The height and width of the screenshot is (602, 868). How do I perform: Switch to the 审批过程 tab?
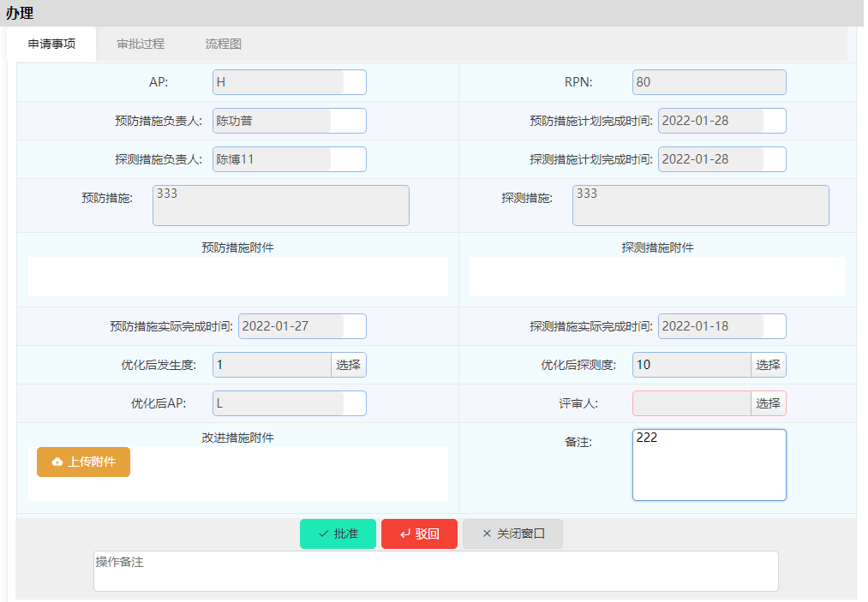(x=141, y=44)
